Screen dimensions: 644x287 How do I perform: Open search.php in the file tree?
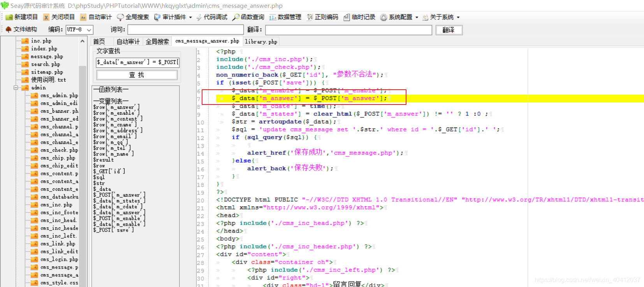click(46, 64)
